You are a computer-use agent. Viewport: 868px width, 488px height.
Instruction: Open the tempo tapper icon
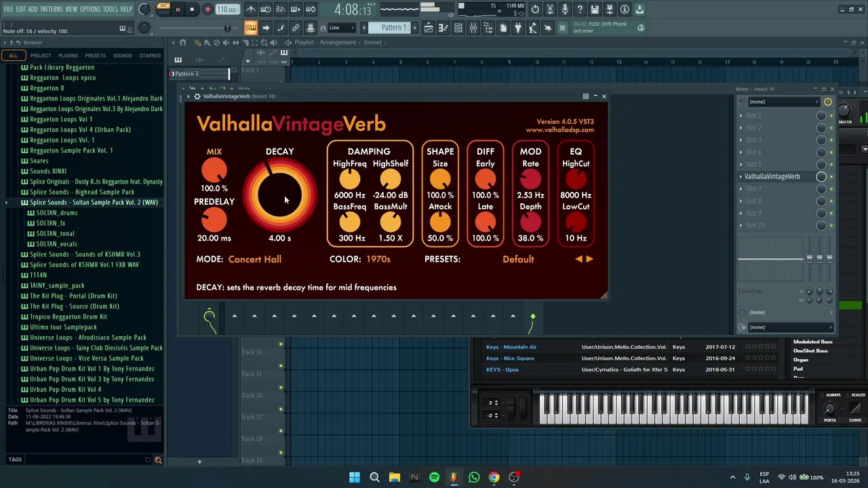click(533, 28)
